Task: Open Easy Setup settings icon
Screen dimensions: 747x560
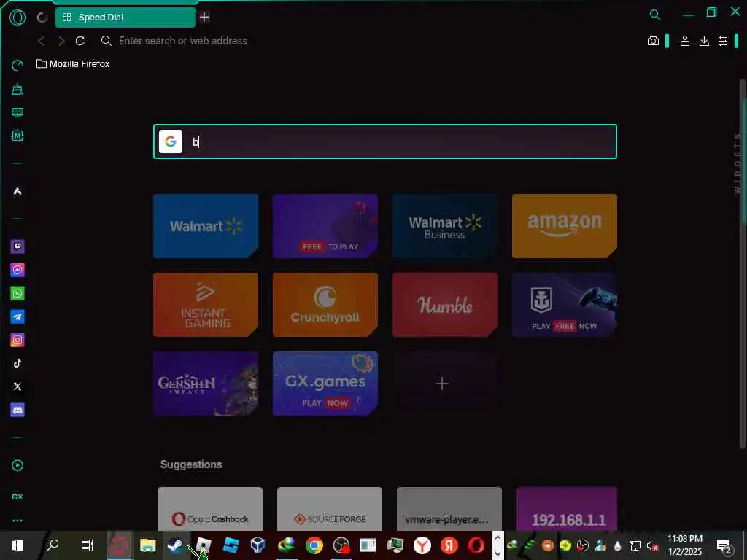Action: tap(723, 41)
